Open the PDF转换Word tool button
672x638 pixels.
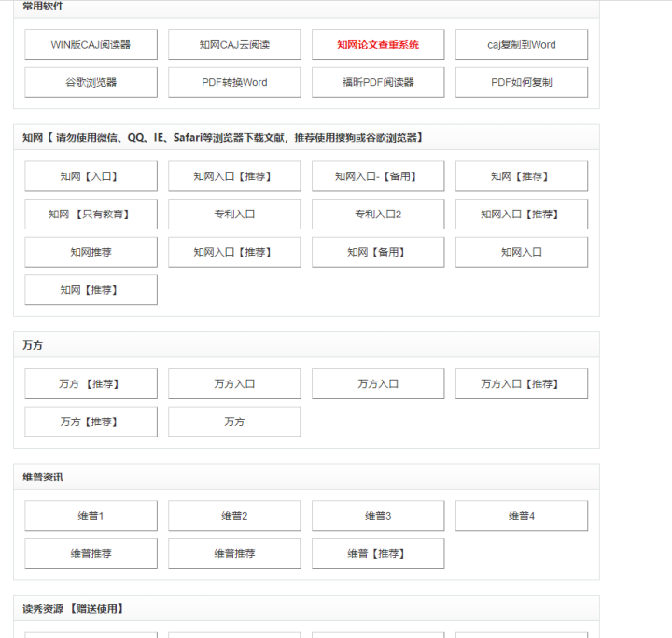tap(234, 82)
